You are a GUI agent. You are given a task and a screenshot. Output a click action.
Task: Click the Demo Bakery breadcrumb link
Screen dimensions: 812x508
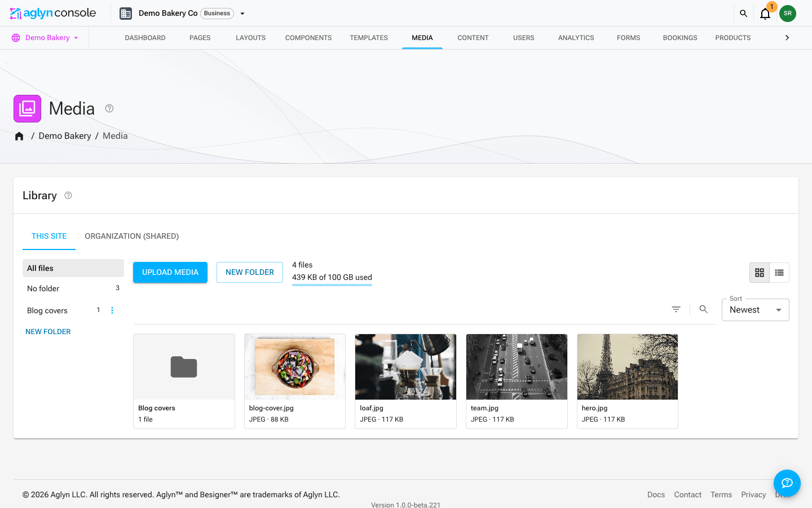[65, 136]
